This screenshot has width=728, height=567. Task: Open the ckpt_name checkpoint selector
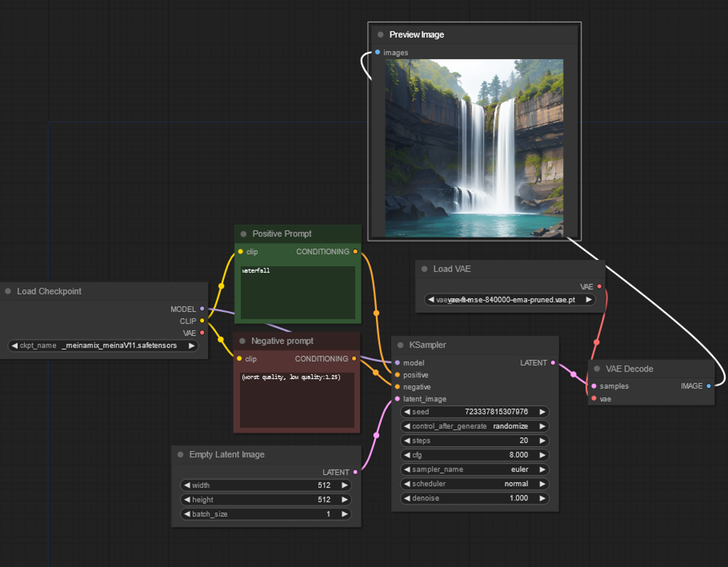tap(104, 345)
